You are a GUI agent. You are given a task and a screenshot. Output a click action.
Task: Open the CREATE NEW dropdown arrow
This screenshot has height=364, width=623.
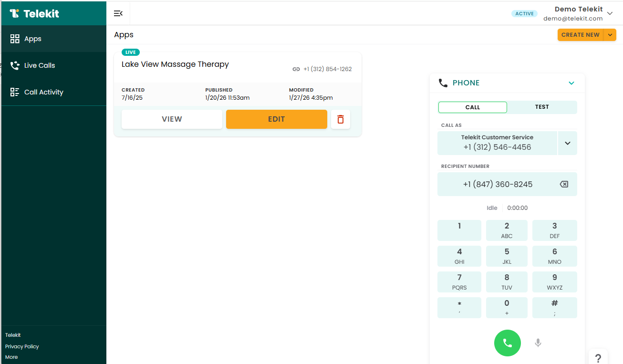click(610, 35)
